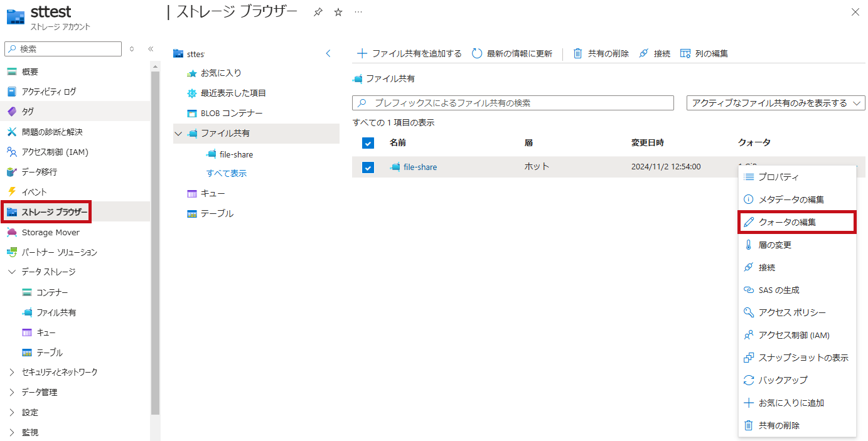Click the sidebar vertical scrollbar
This screenshot has width=868, height=441.
click(156, 243)
